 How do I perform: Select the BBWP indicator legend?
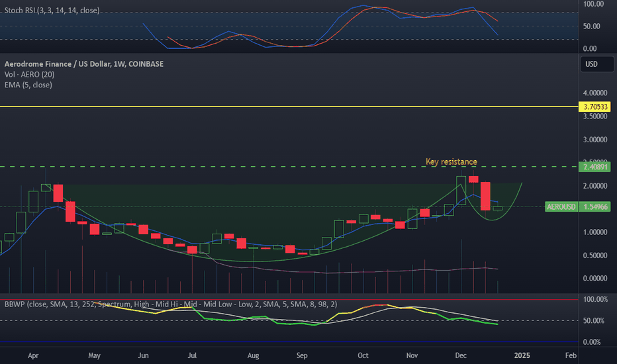[x=171, y=304]
